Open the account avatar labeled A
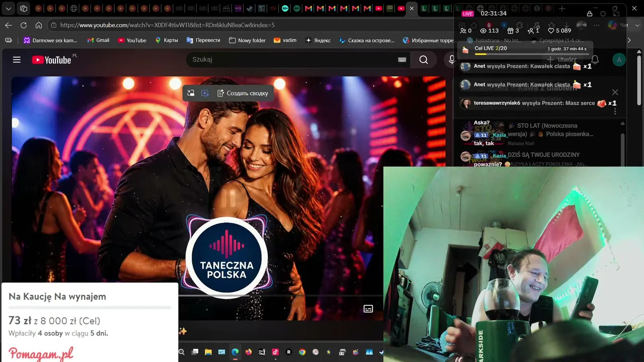The height and width of the screenshot is (362, 644). (x=619, y=60)
